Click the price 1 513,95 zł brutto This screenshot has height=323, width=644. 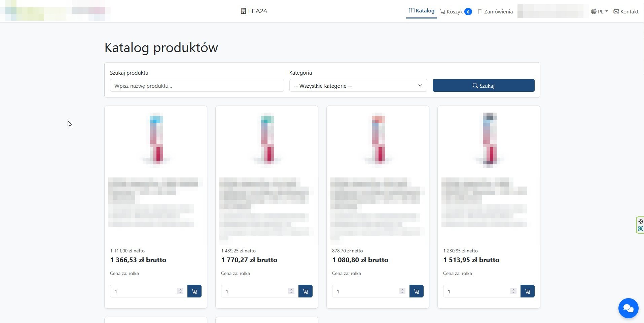[471, 260]
